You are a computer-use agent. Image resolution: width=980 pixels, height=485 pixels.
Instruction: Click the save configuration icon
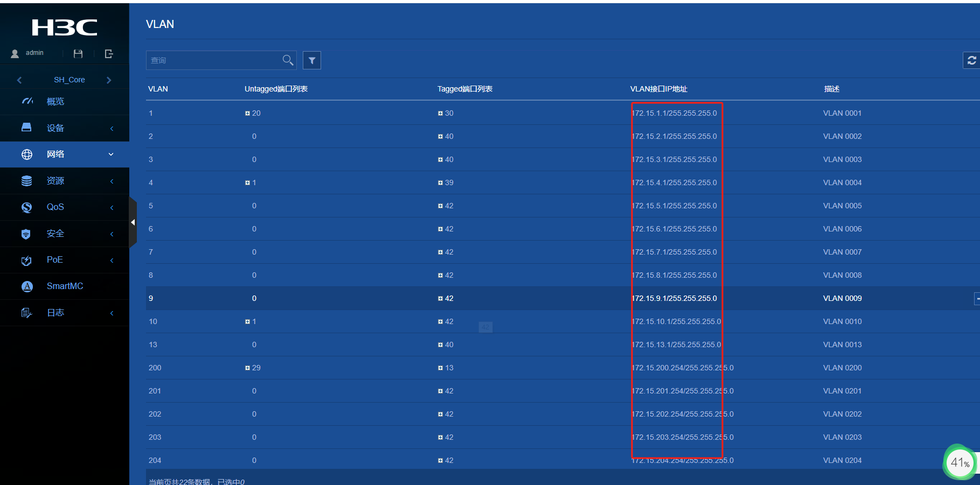click(x=78, y=54)
